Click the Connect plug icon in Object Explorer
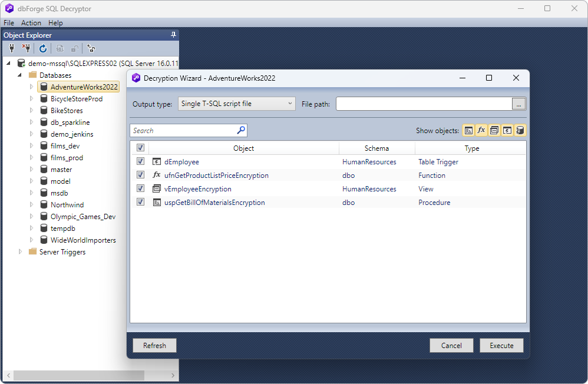 pos(12,48)
